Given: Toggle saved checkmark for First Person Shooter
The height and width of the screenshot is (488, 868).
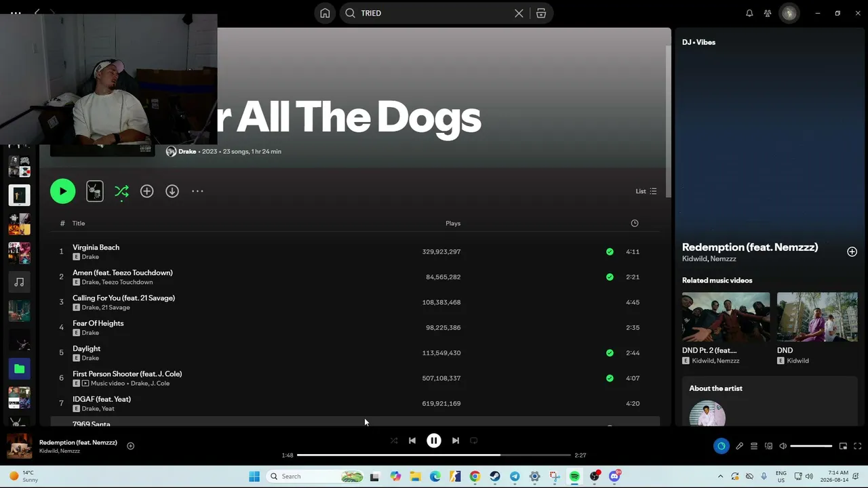Looking at the screenshot, I should (610, 378).
